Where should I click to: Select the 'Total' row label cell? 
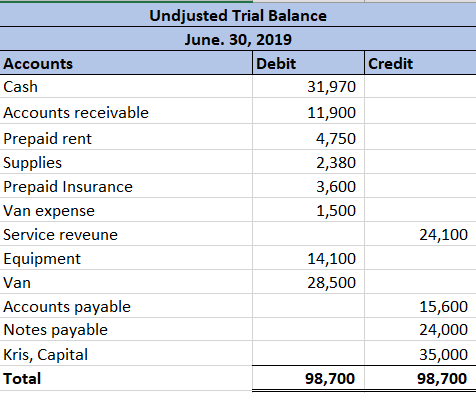[126, 378]
